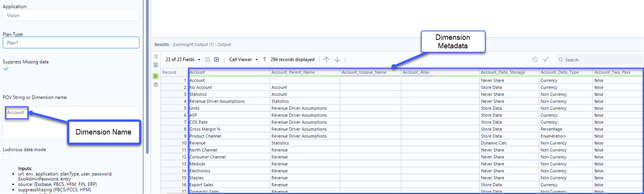Click the deselect all fields X icon
Screen dimensions: 644x194
coord(216,60)
